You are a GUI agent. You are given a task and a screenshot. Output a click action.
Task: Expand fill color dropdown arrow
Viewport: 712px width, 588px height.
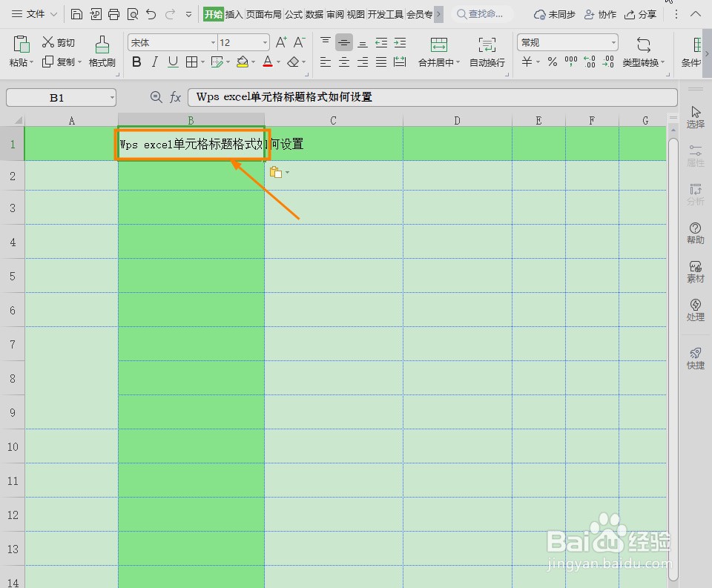coord(253,62)
